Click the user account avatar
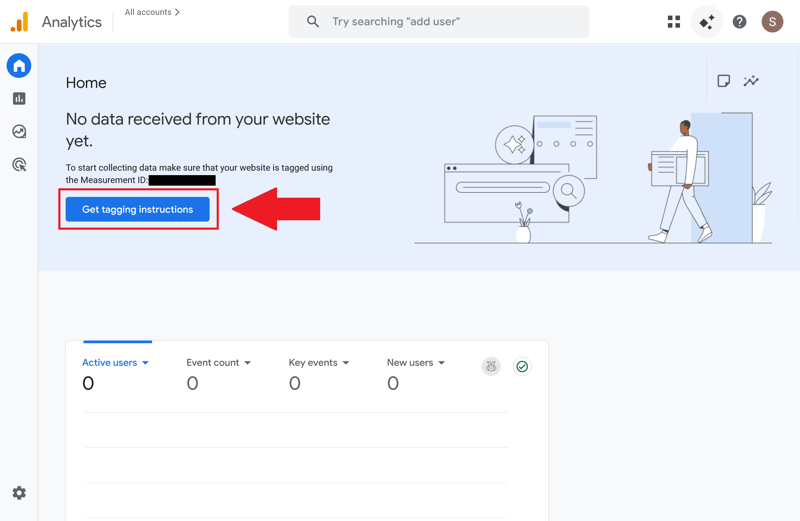This screenshot has height=521, width=800. click(772, 22)
